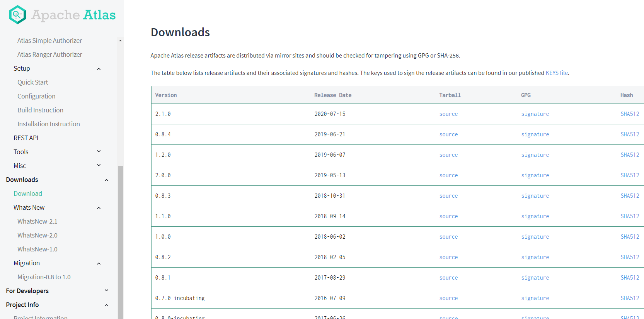Open Build Instruction page

(x=40, y=110)
